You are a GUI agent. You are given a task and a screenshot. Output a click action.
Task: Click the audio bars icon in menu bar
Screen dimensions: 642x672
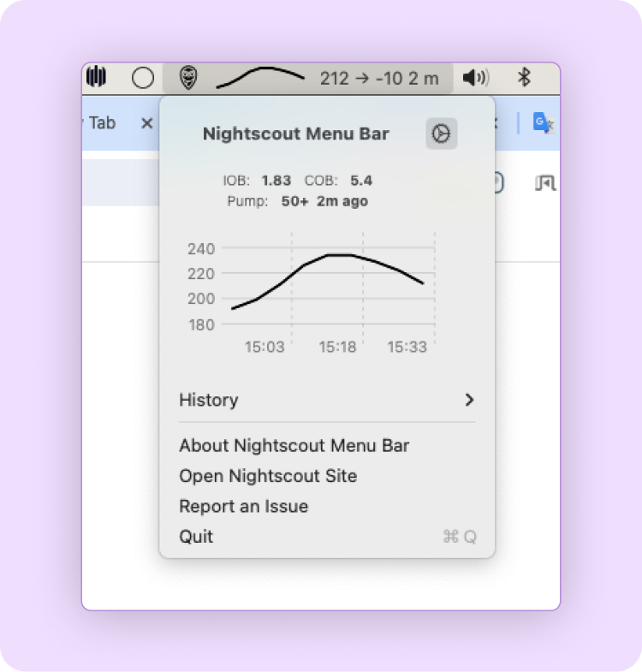[x=97, y=78]
